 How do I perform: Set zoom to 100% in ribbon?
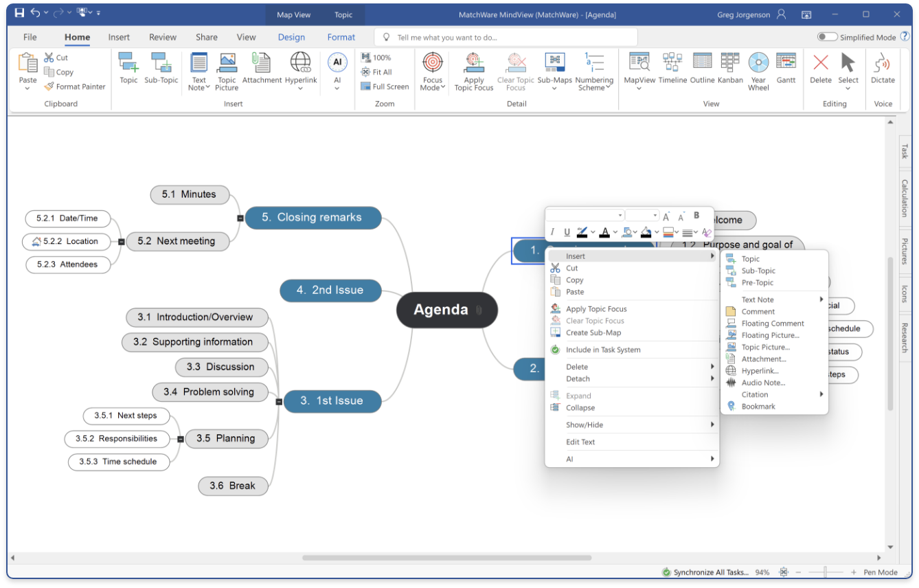click(x=376, y=58)
